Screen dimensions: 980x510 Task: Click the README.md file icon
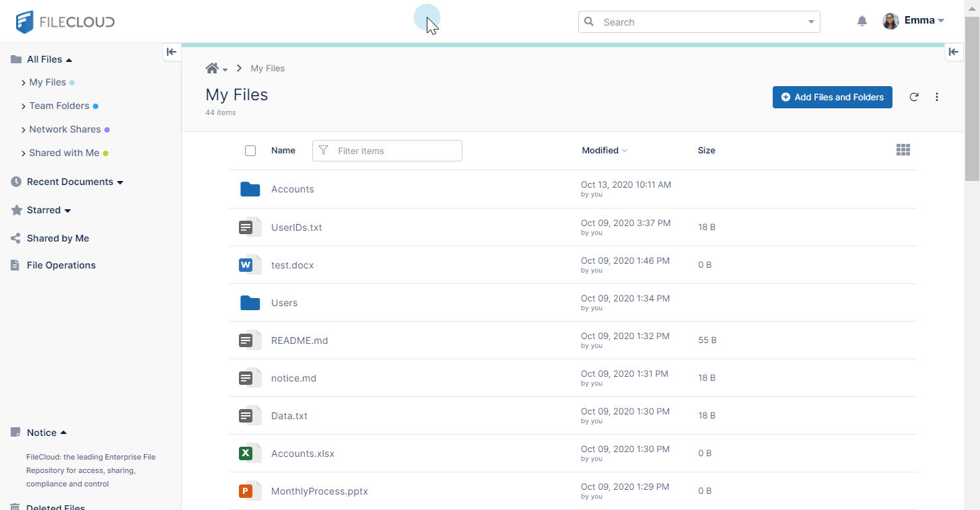coord(250,340)
